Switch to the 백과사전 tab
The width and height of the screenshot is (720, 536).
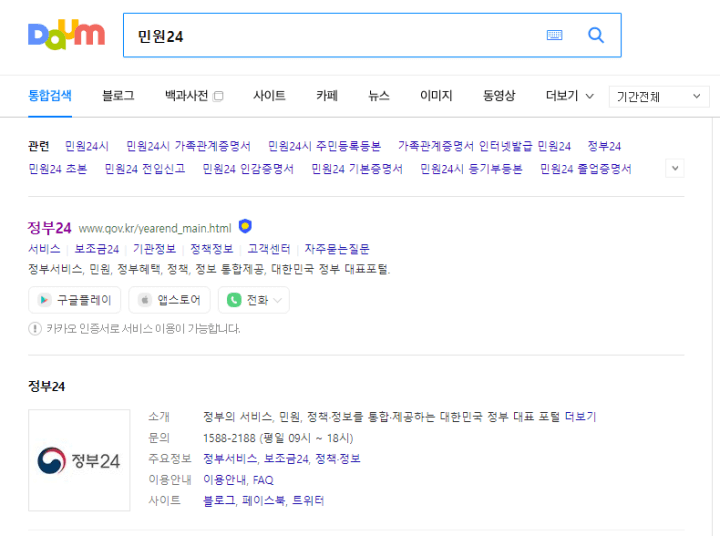[186, 96]
